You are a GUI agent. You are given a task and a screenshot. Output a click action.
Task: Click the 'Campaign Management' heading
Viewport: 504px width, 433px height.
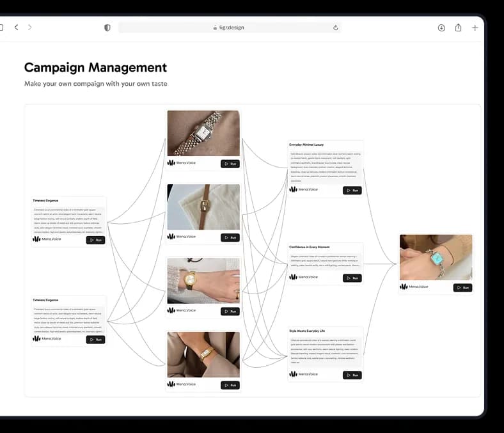[x=95, y=68]
